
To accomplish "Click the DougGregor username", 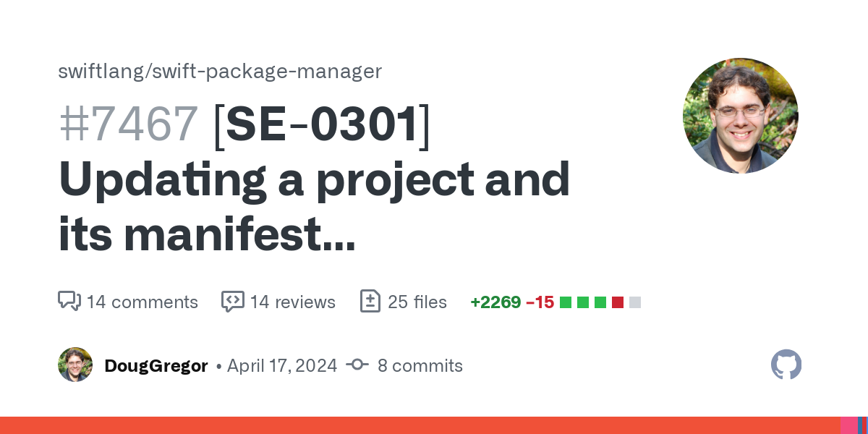I will point(156,366).
